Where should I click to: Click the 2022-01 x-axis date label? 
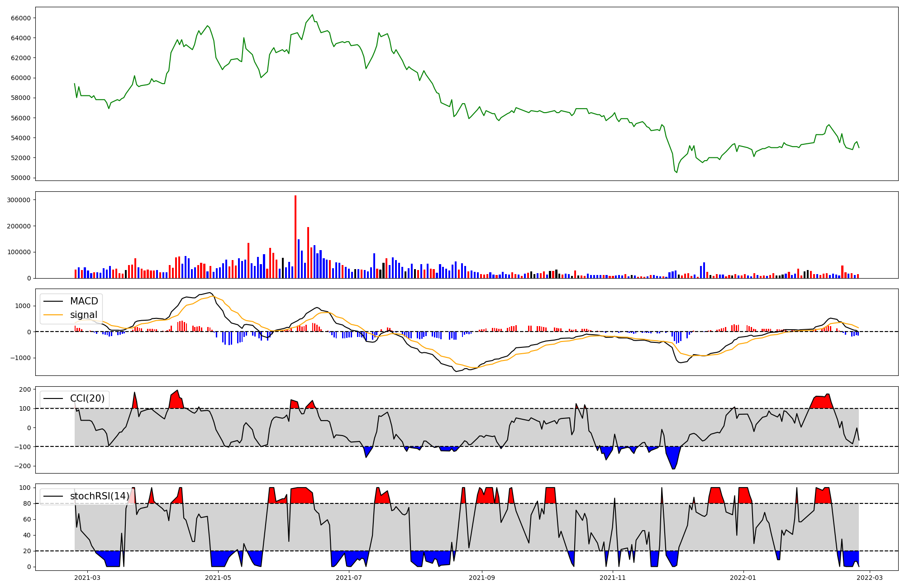[x=743, y=578]
